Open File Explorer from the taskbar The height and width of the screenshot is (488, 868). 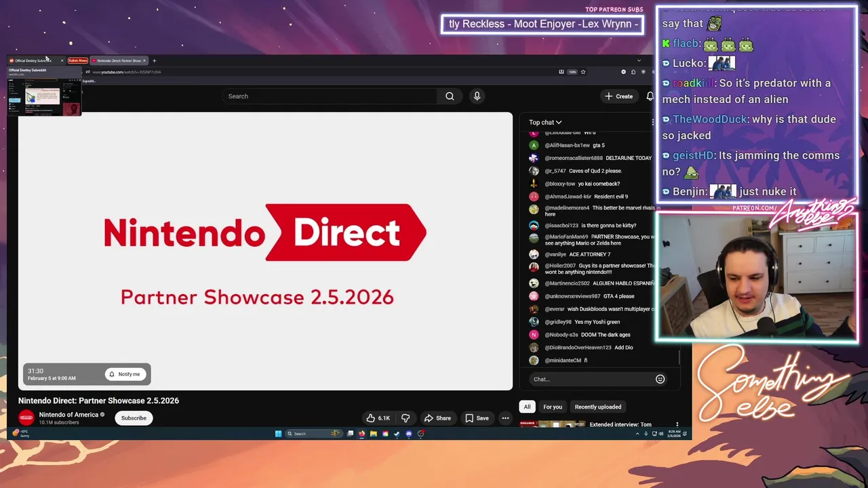point(374,434)
